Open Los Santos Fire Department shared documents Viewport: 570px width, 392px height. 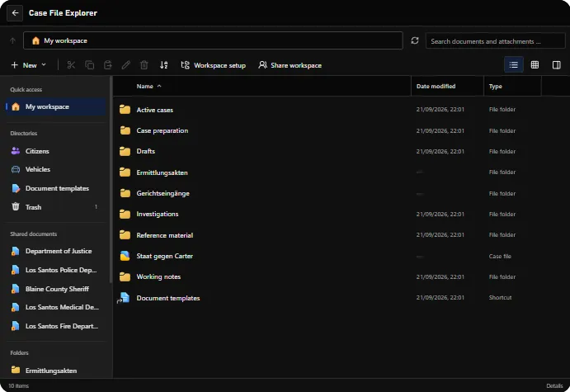[56, 326]
